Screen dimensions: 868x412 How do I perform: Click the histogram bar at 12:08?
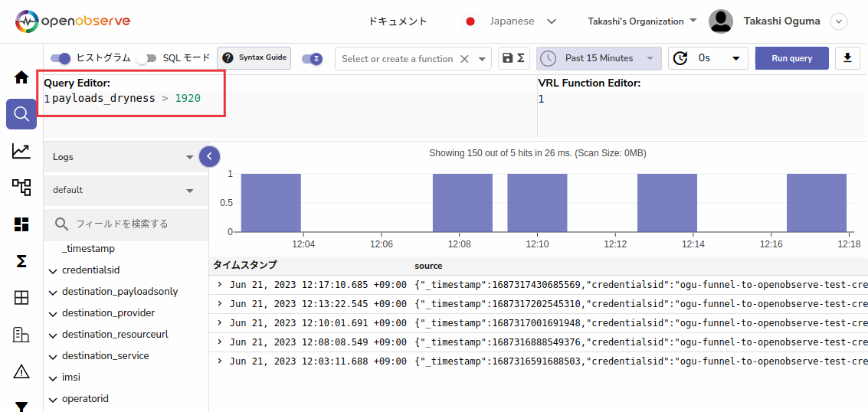tap(462, 203)
